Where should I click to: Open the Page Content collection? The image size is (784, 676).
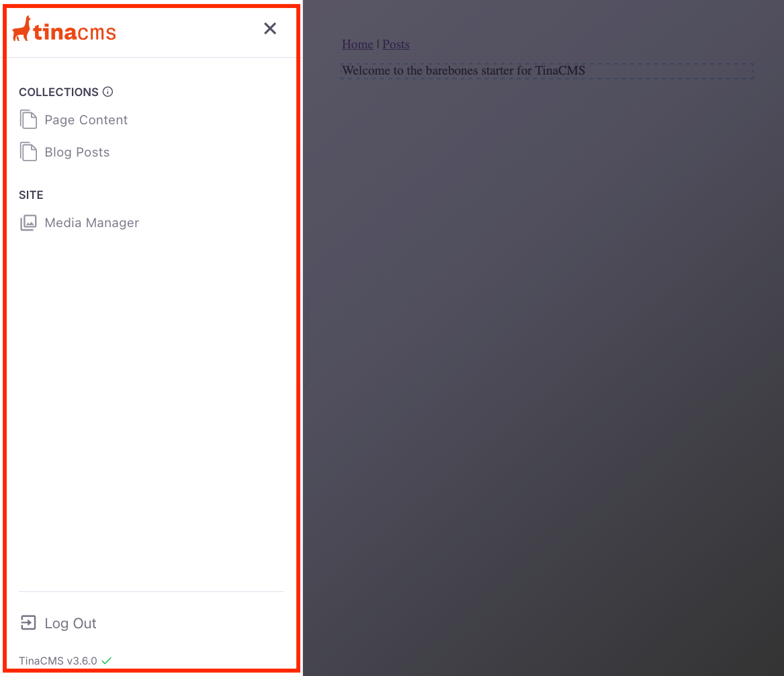(86, 120)
